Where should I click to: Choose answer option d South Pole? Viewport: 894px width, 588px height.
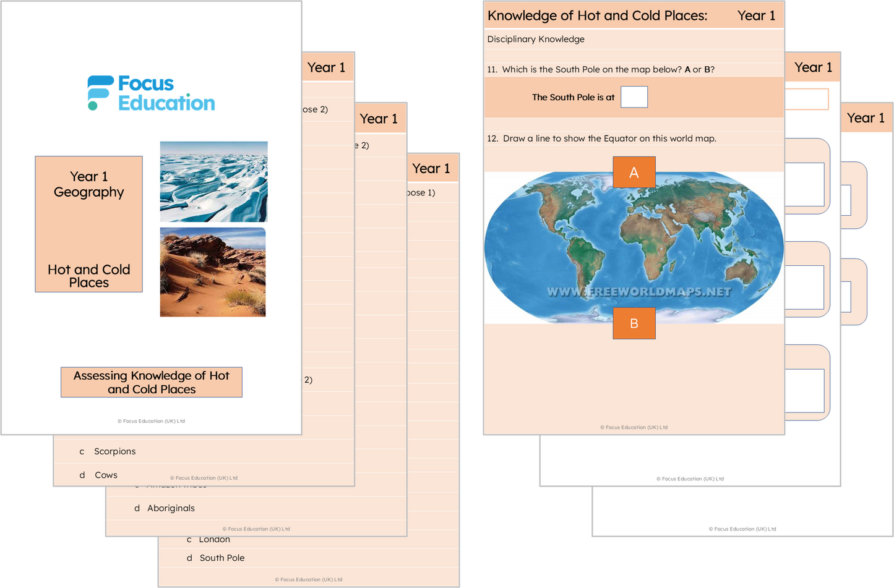[x=221, y=558]
